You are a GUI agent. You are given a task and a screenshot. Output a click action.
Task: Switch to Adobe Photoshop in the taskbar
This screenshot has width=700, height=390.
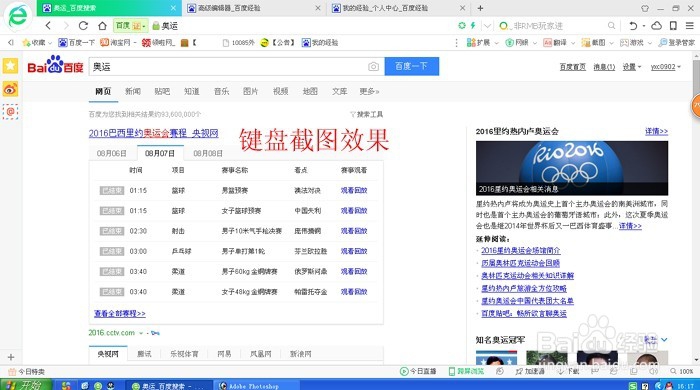[x=256, y=386]
